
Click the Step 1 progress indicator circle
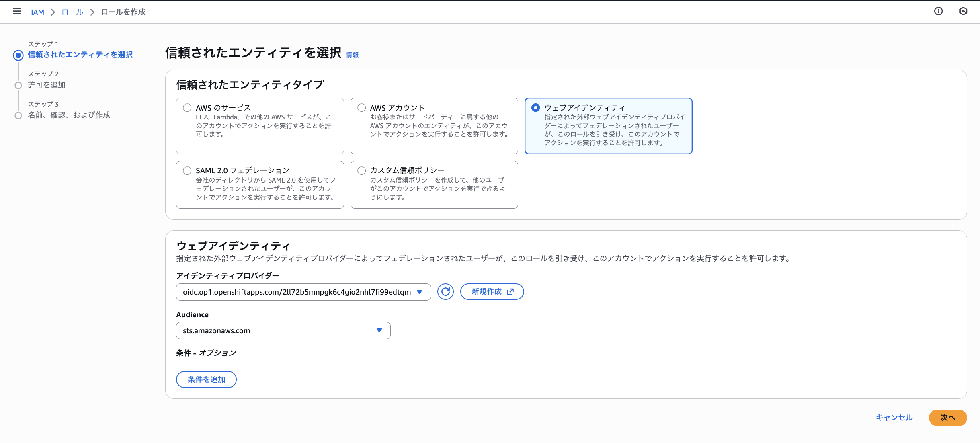coord(18,55)
